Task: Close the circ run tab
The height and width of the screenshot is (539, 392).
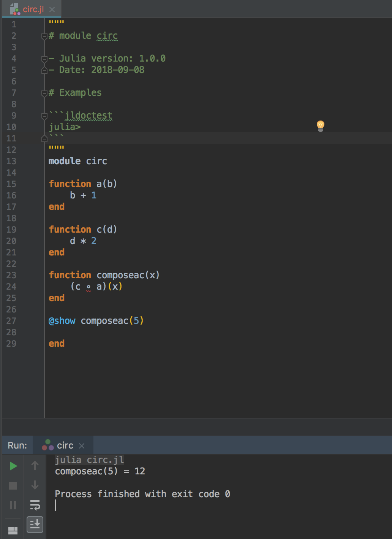Action: coord(82,445)
